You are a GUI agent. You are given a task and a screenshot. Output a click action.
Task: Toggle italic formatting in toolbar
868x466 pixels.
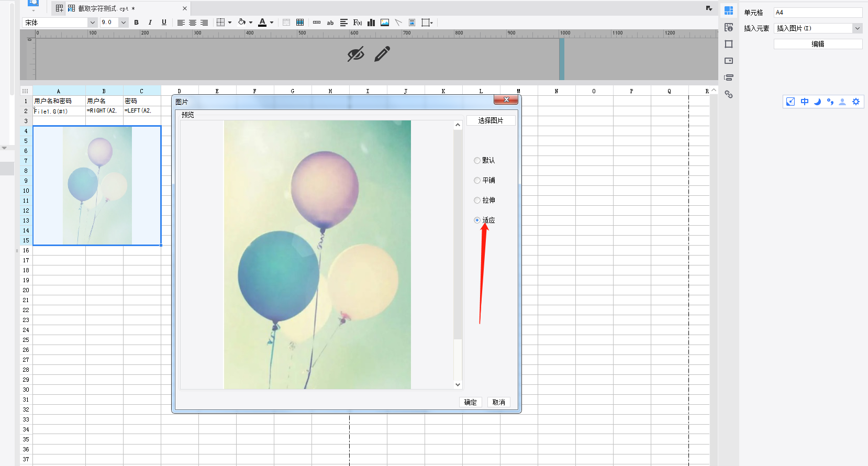pos(150,23)
